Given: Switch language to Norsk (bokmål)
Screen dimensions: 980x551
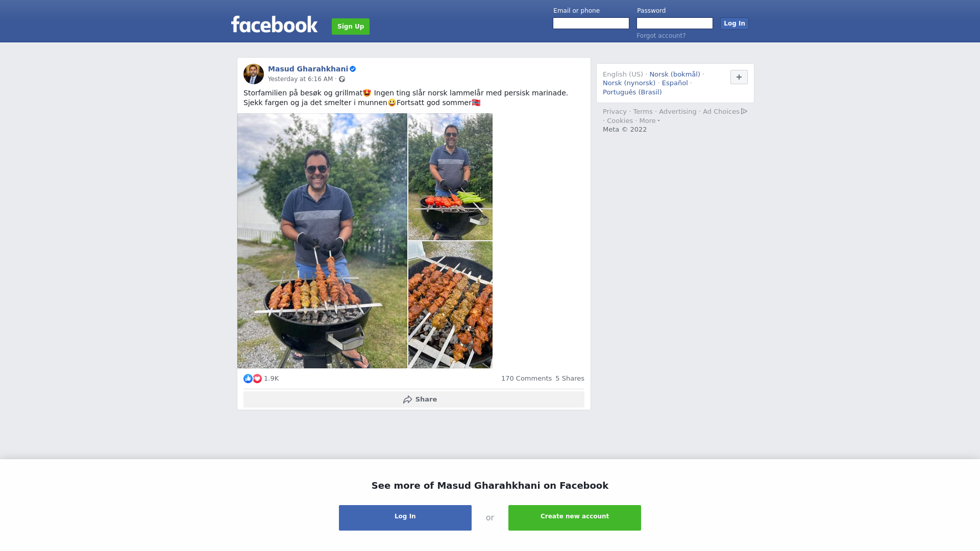Looking at the screenshot, I should tap(675, 74).
